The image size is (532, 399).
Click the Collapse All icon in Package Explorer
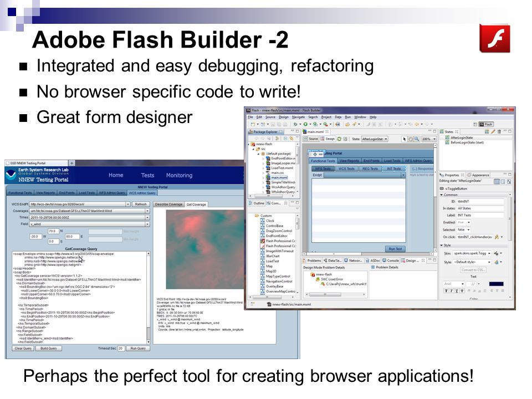[285, 139]
